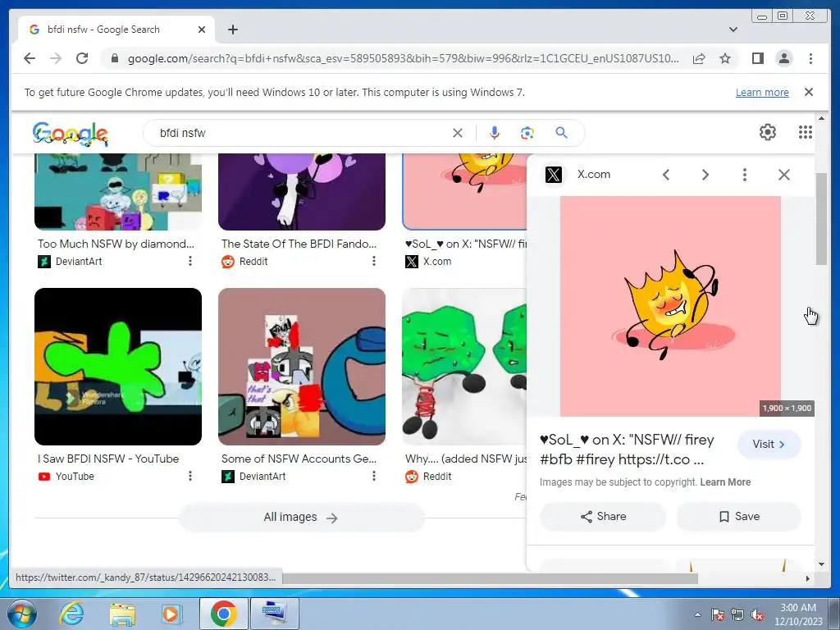The height and width of the screenshot is (630, 840).
Task: Click the 'The State Of The BFDI Fando...' title
Action: click(x=299, y=244)
